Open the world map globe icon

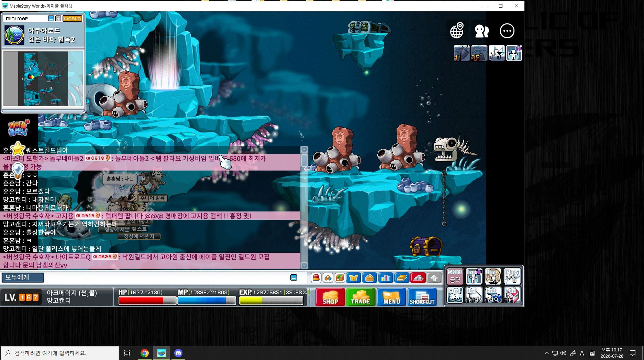pos(457,31)
